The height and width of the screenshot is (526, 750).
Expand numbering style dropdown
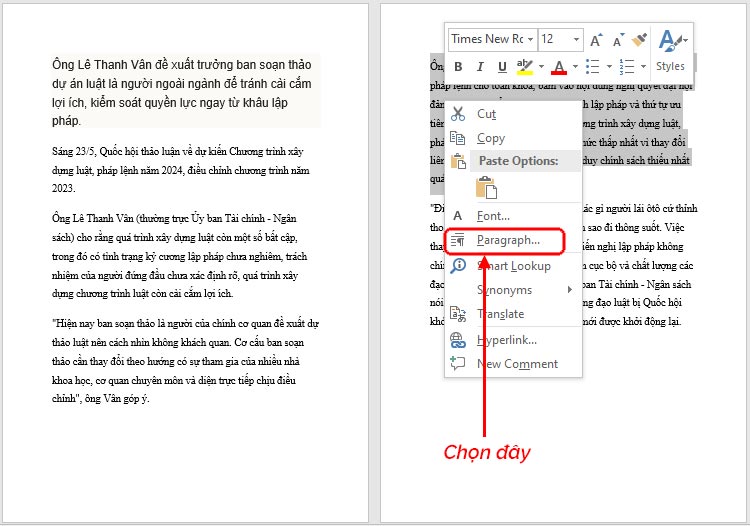tap(643, 66)
